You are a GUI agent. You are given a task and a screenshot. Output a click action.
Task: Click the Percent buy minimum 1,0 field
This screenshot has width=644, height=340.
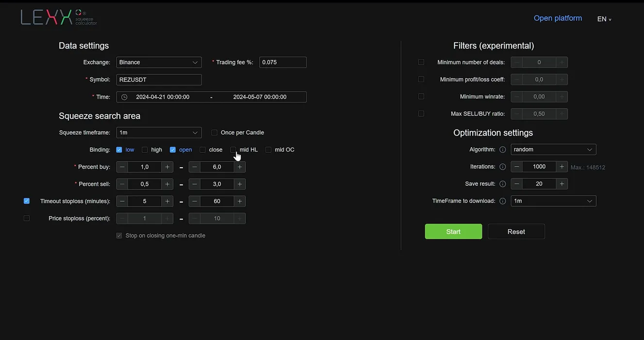click(x=145, y=167)
